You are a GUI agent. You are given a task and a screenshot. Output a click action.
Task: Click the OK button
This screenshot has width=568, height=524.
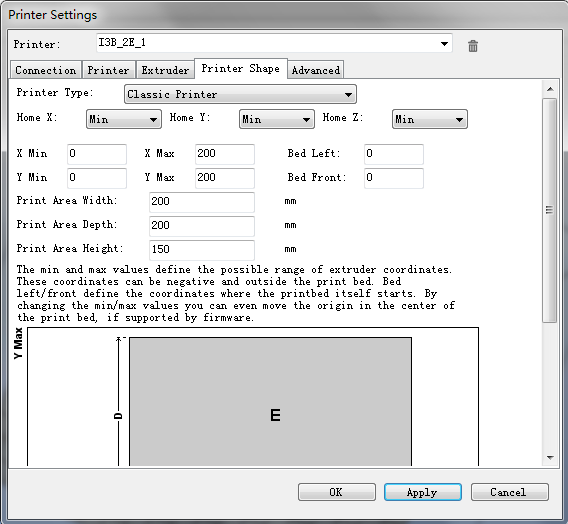point(337,492)
